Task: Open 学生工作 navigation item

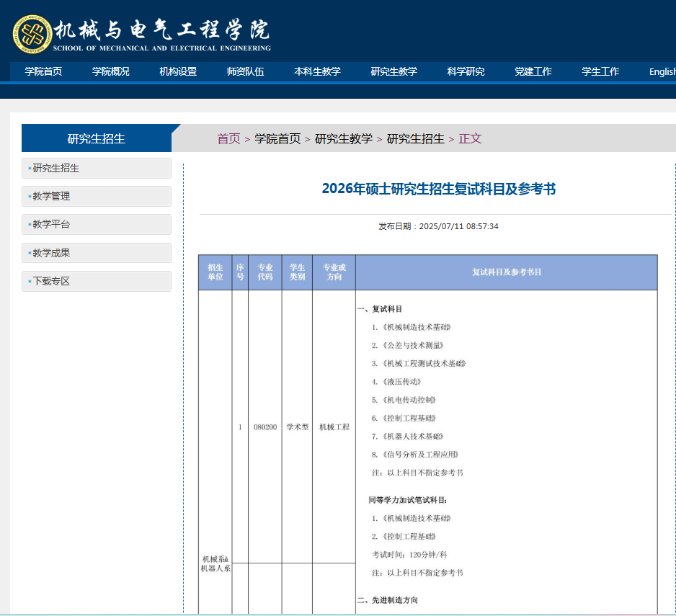Action: [600, 71]
